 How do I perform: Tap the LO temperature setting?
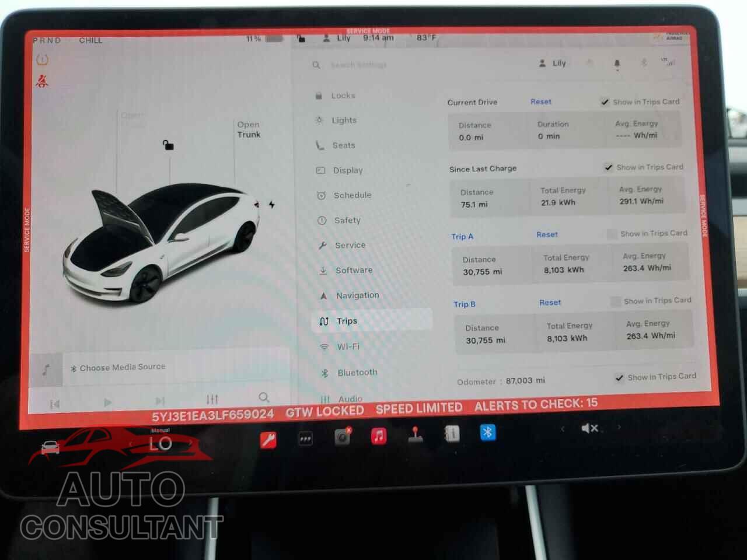[160, 444]
